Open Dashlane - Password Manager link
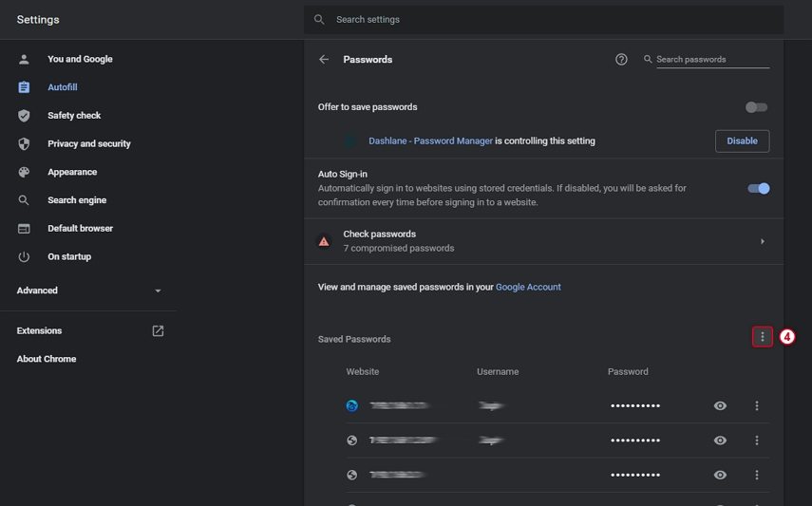Viewport: 812px width, 506px height. pyautogui.click(x=430, y=141)
